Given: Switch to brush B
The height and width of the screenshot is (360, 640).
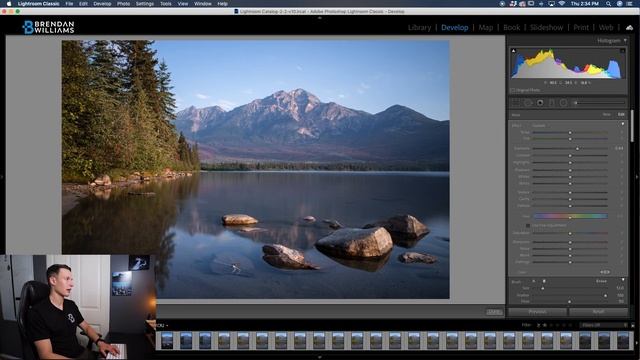Looking at the screenshot, I should pyautogui.click(x=544, y=281).
